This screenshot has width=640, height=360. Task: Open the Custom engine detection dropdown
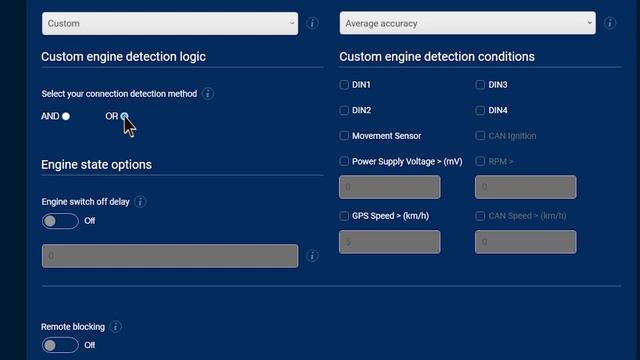click(170, 23)
